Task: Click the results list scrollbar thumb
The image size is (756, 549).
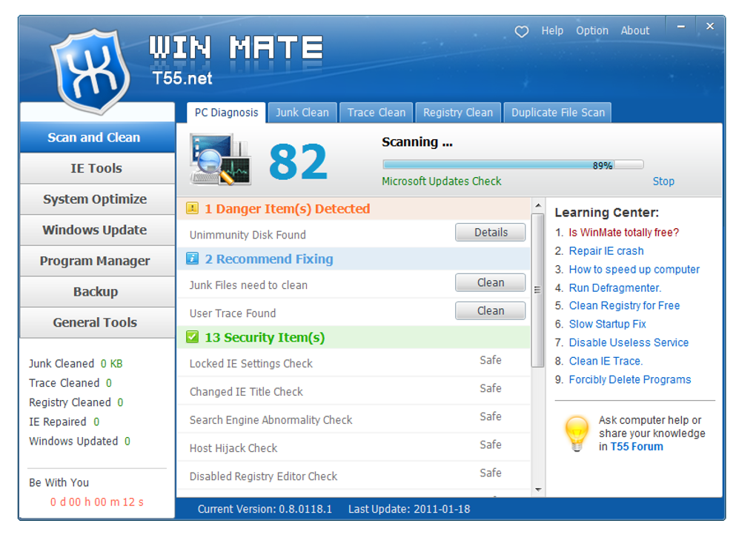Action: [x=537, y=290]
